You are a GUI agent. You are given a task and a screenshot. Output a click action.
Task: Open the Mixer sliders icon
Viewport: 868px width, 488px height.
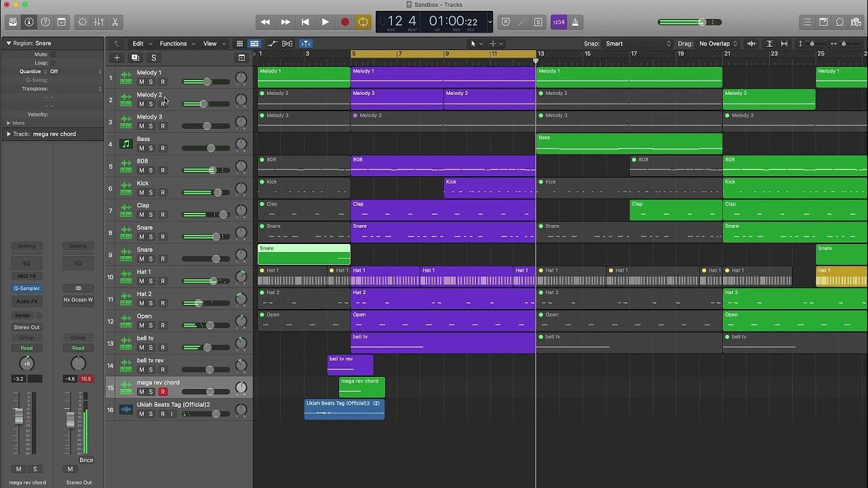pos(99,22)
